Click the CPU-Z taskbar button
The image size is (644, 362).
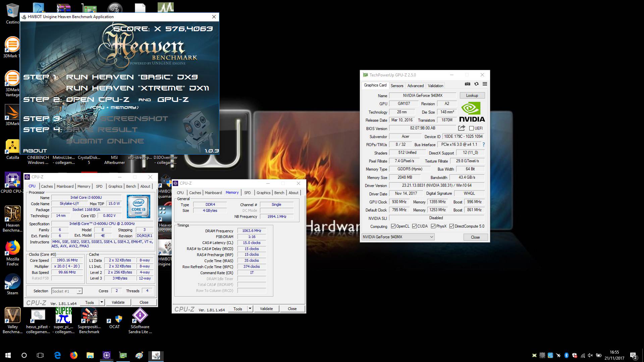pos(107,355)
